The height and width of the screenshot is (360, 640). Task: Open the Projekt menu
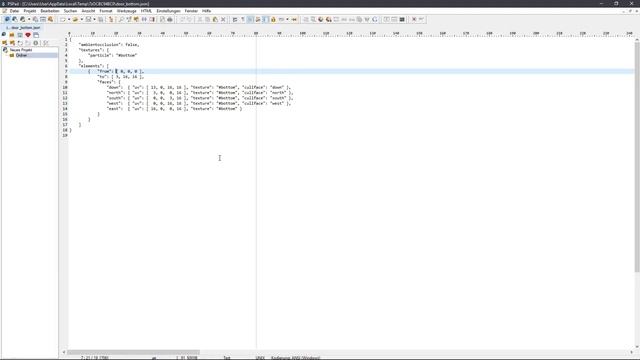(30, 11)
